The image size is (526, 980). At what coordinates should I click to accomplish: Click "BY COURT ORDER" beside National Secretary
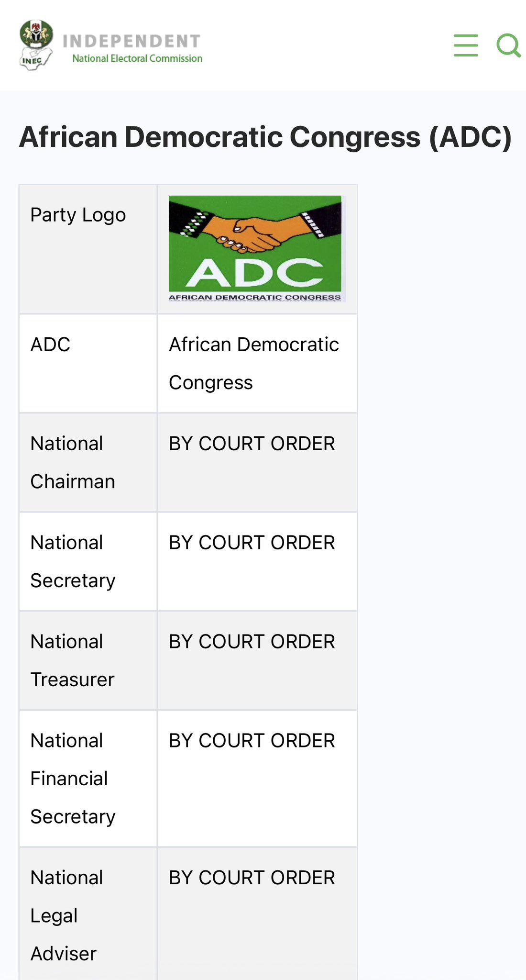coord(252,543)
